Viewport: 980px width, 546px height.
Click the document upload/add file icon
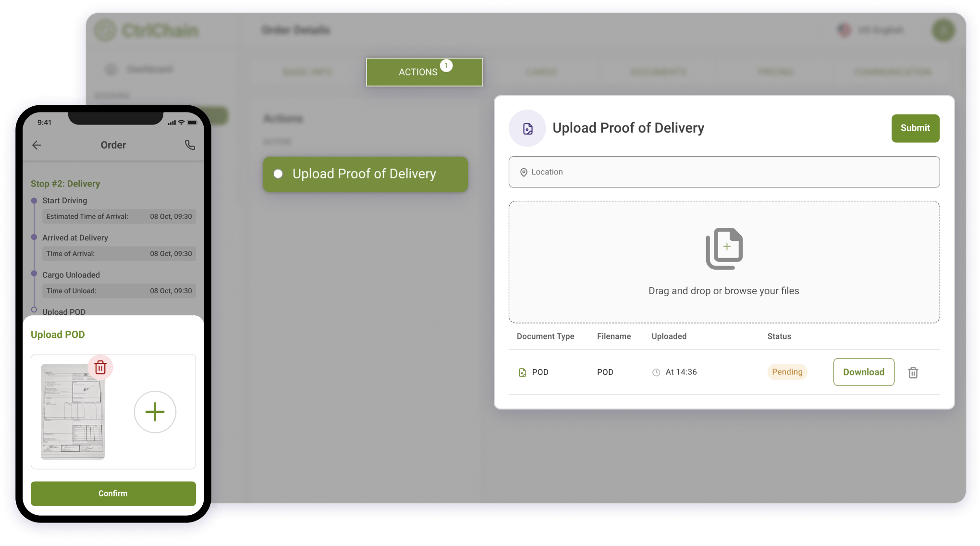pyautogui.click(x=725, y=248)
